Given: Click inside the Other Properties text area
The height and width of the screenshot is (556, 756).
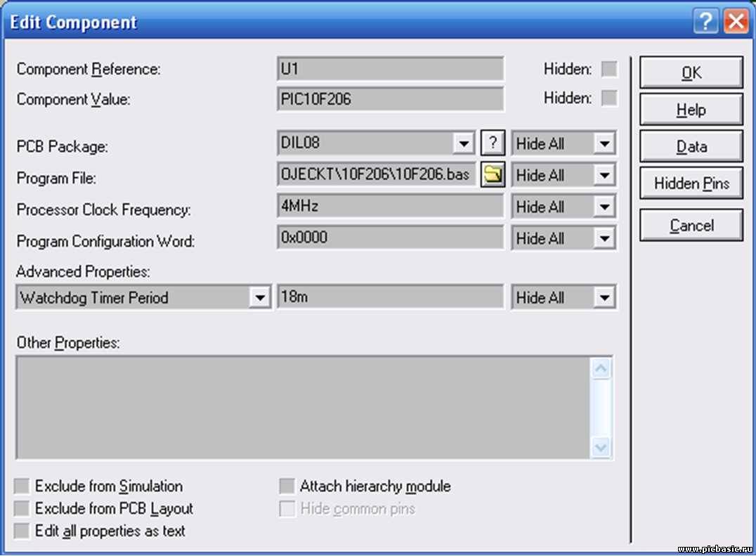Looking at the screenshot, I should (303, 408).
